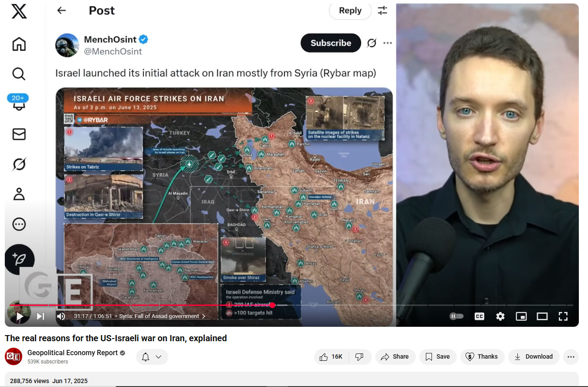This screenshot has height=387, width=588.
Task: Switch to miniplayer mode
Action: 521,316
